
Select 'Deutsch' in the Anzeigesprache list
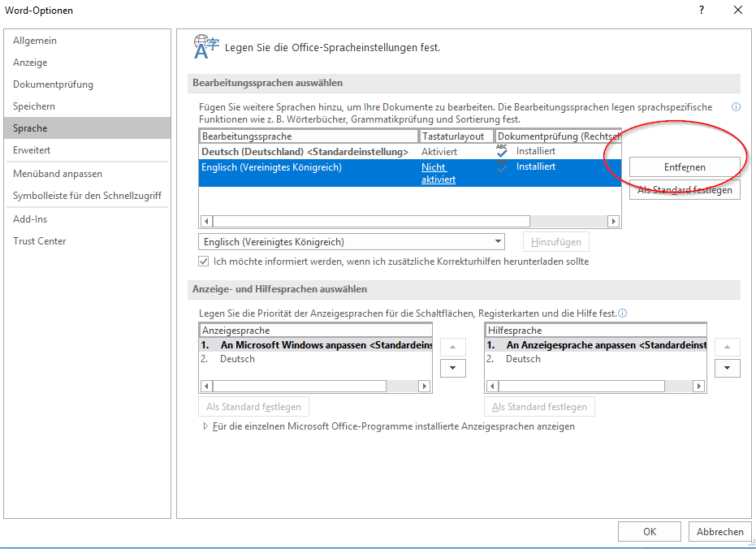pyautogui.click(x=316, y=359)
